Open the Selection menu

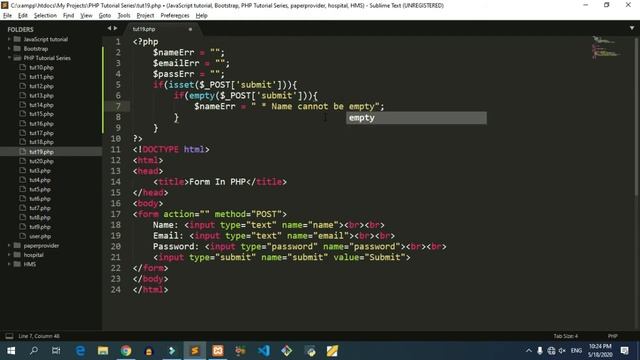pyautogui.click(x=45, y=16)
